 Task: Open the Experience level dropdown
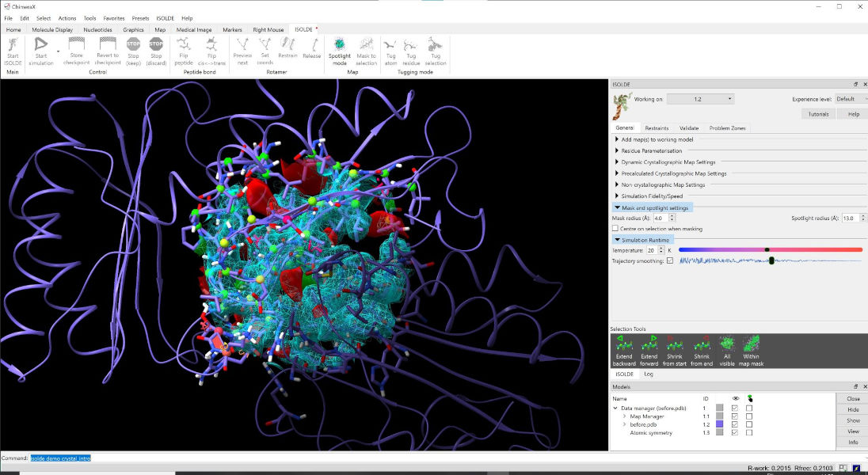851,99
